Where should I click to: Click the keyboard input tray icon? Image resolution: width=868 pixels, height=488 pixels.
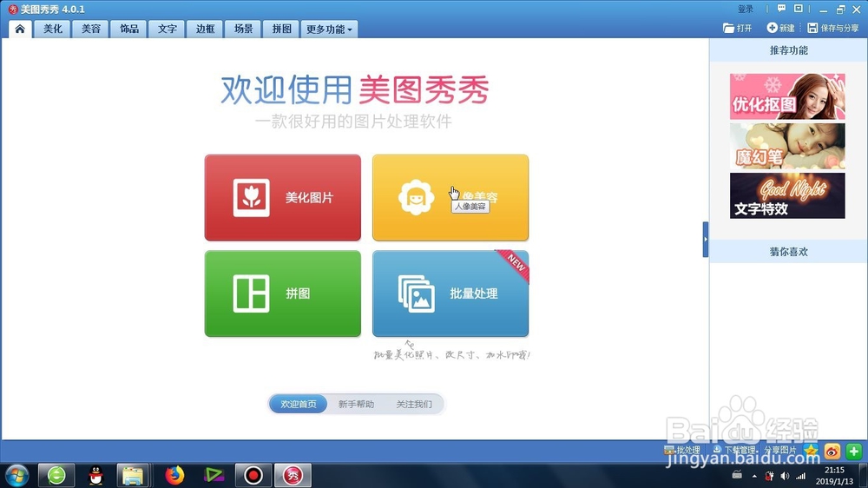tap(737, 475)
